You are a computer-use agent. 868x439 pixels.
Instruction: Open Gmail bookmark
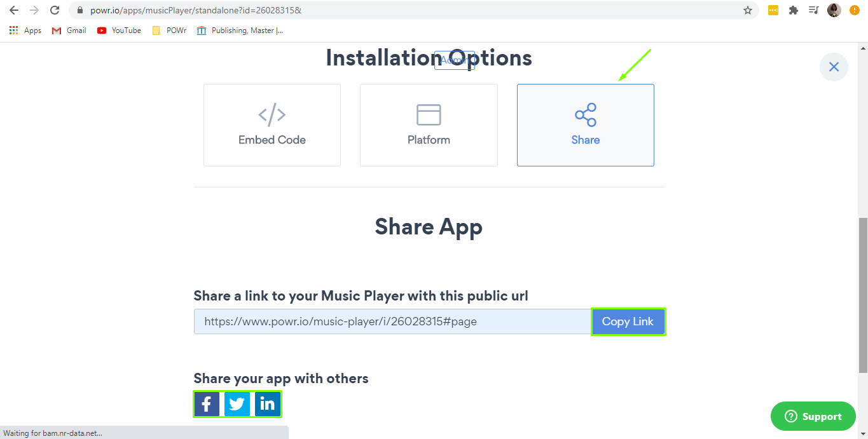coord(69,30)
